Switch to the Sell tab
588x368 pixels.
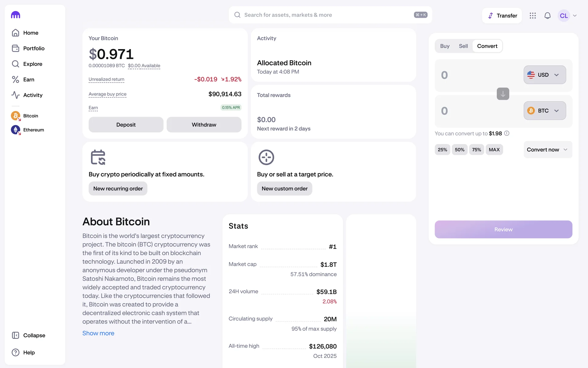463,46
